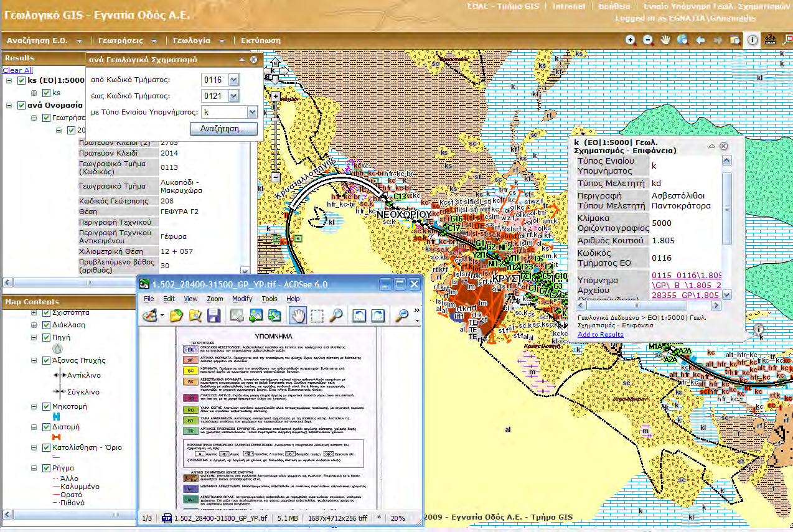The image size is (793, 532).
Task: Select the ACDSee zoom magnifier tool
Action: pyautogui.click(x=336, y=315)
